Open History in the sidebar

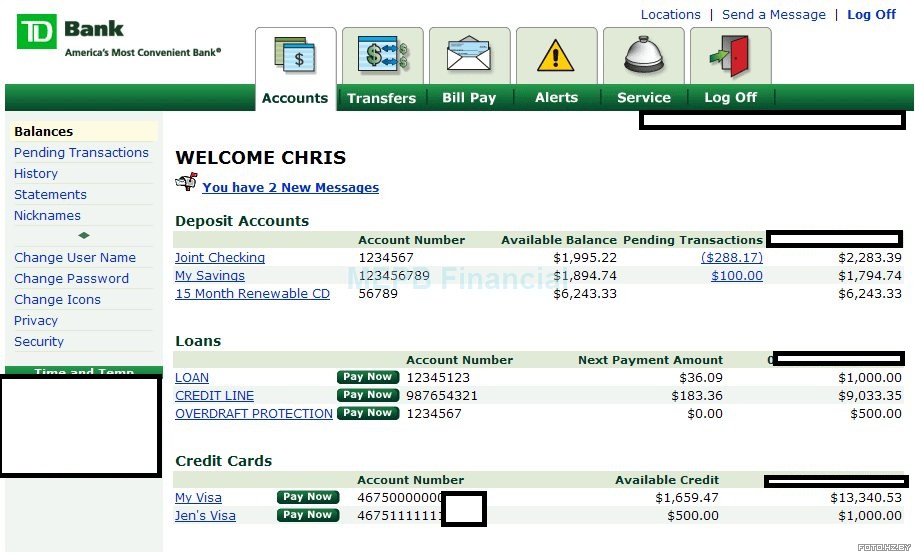36,173
